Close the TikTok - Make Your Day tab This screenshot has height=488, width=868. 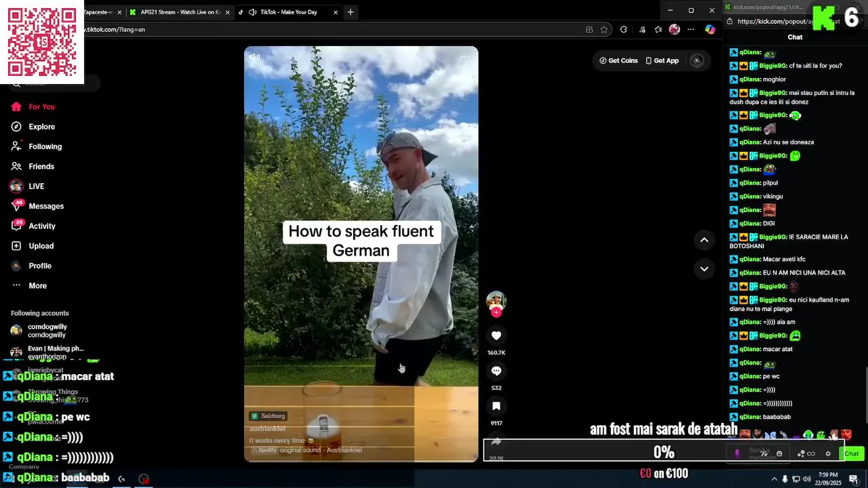point(336,12)
